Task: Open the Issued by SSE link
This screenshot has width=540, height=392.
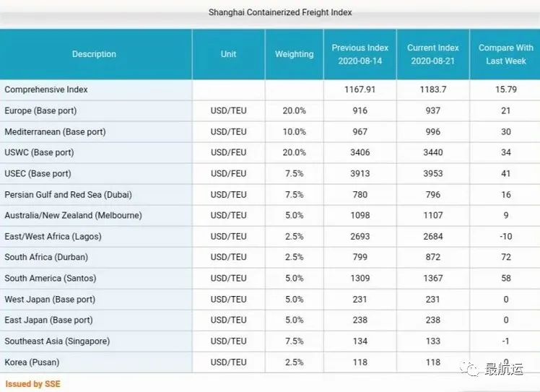Action: tap(32, 384)
